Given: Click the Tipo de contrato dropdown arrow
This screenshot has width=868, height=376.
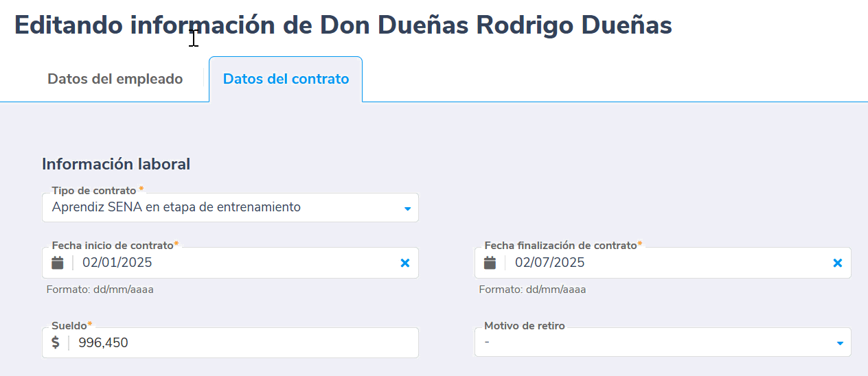Looking at the screenshot, I should (407, 208).
